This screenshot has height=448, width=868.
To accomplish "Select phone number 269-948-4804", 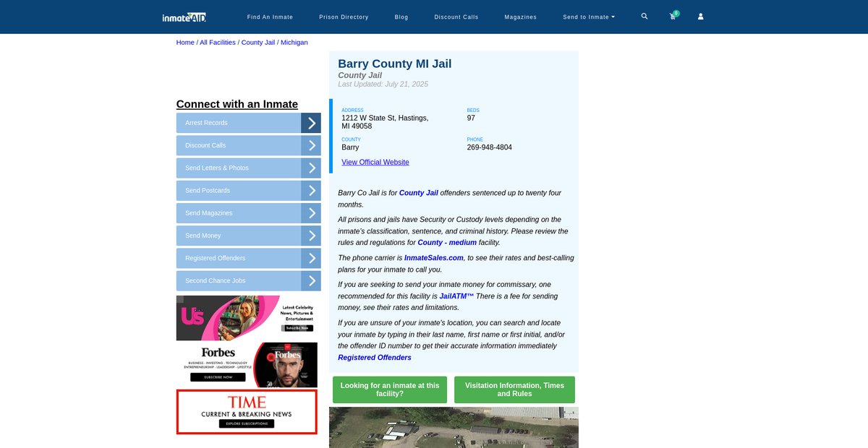I will [490, 147].
